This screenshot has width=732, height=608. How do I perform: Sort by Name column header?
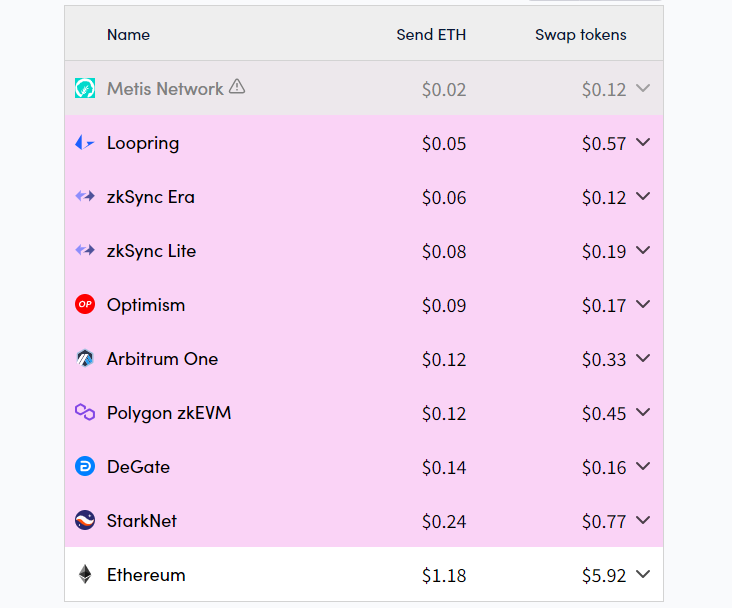[128, 35]
